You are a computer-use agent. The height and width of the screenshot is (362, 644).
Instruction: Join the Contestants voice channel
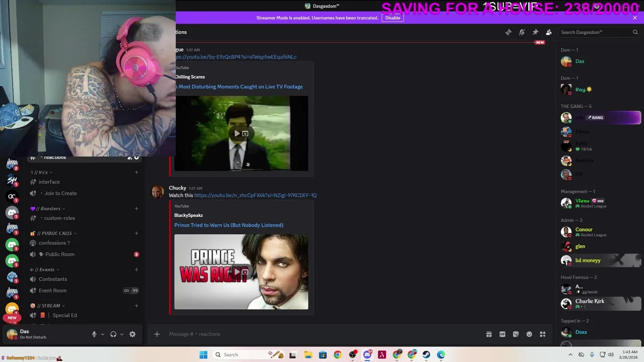[85, 279]
